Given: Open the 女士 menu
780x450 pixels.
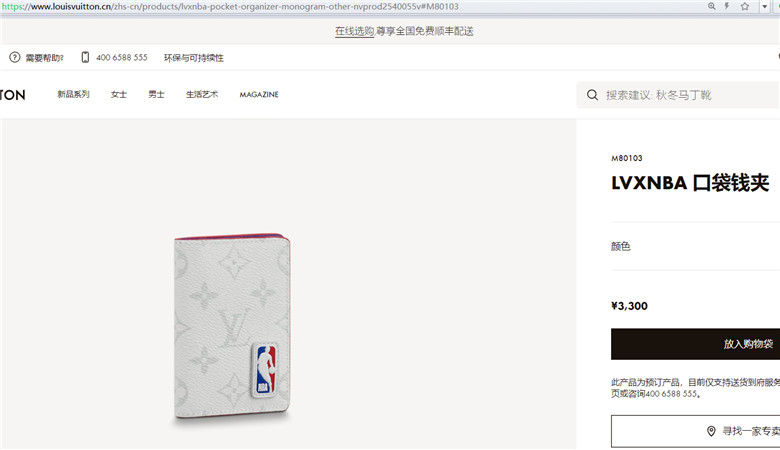Looking at the screenshot, I should pyautogui.click(x=118, y=94).
